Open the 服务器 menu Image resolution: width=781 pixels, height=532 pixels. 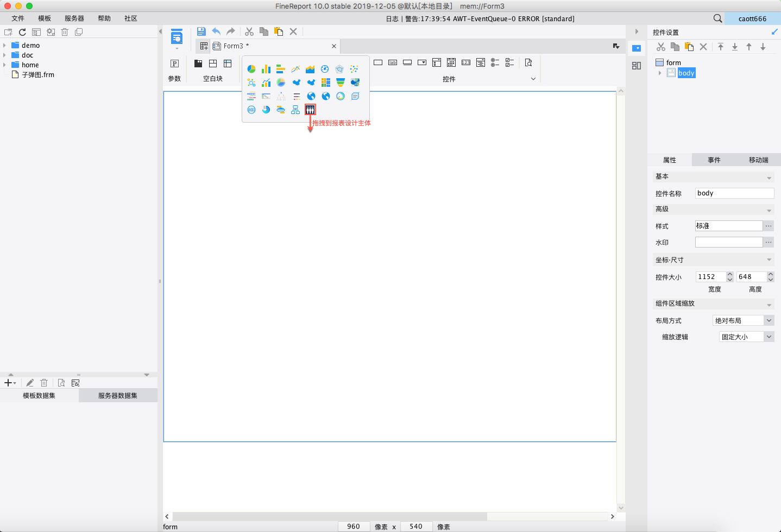click(x=74, y=18)
